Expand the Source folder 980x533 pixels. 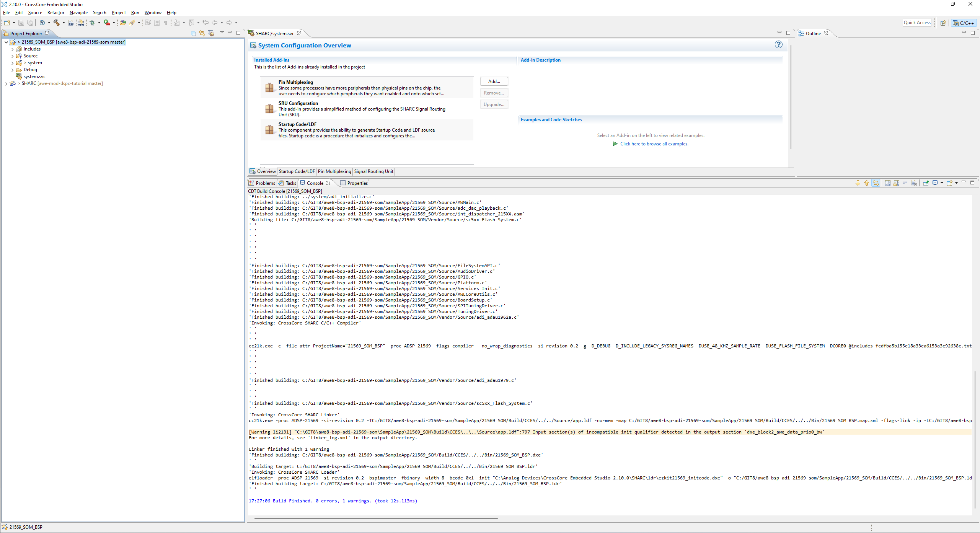[12, 56]
